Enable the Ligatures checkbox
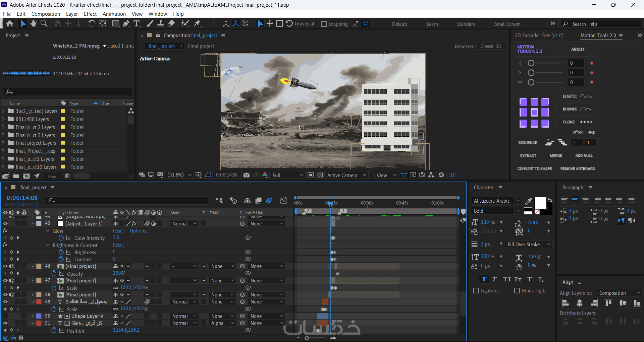Image resolution: width=644 pixels, height=342 pixels. [x=476, y=291]
